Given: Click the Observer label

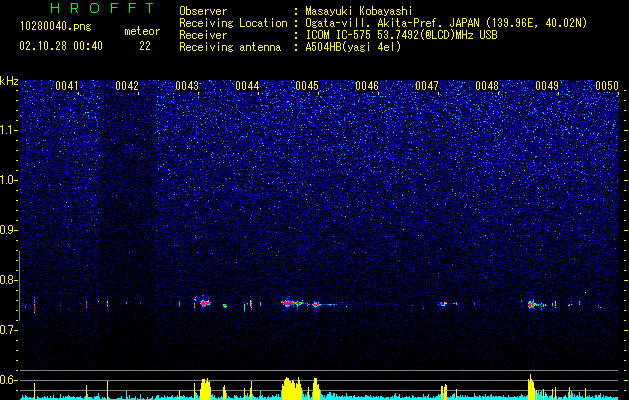Looking at the screenshot, I should [203, 11].
